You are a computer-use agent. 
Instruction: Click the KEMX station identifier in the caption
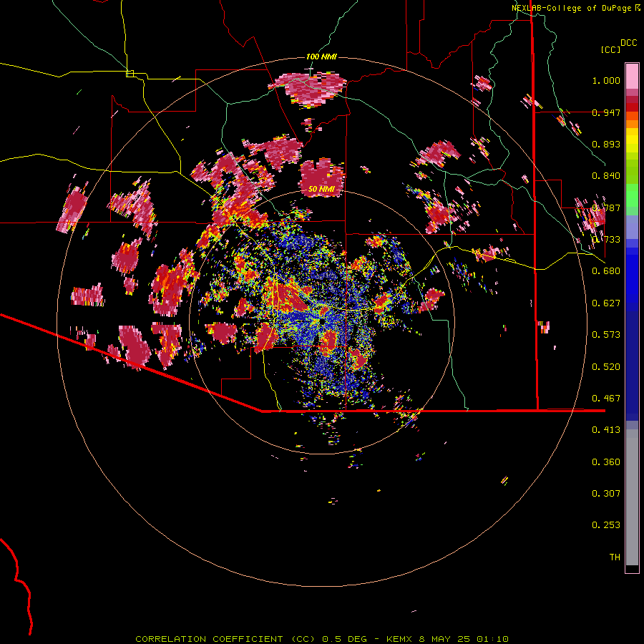click(401, 639)
